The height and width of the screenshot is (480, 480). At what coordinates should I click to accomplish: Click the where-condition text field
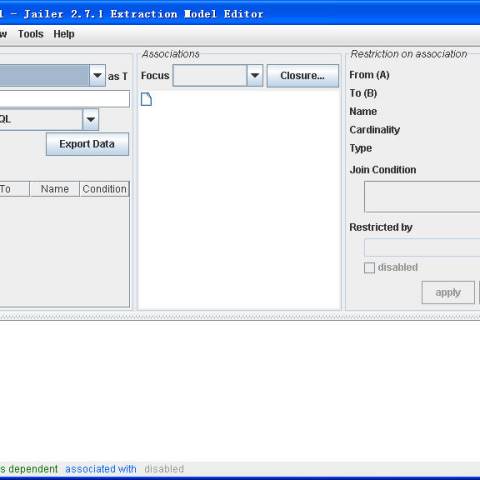click(x=64, y=99)
